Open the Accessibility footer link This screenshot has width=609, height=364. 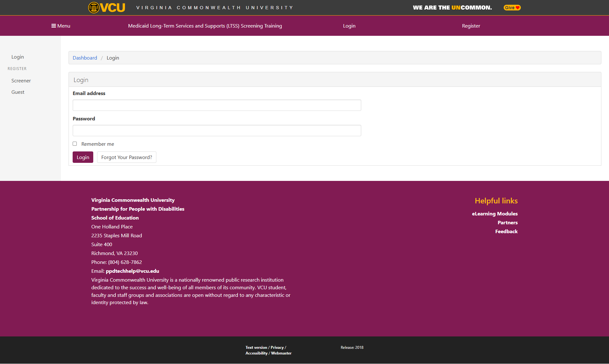point(256,353)
